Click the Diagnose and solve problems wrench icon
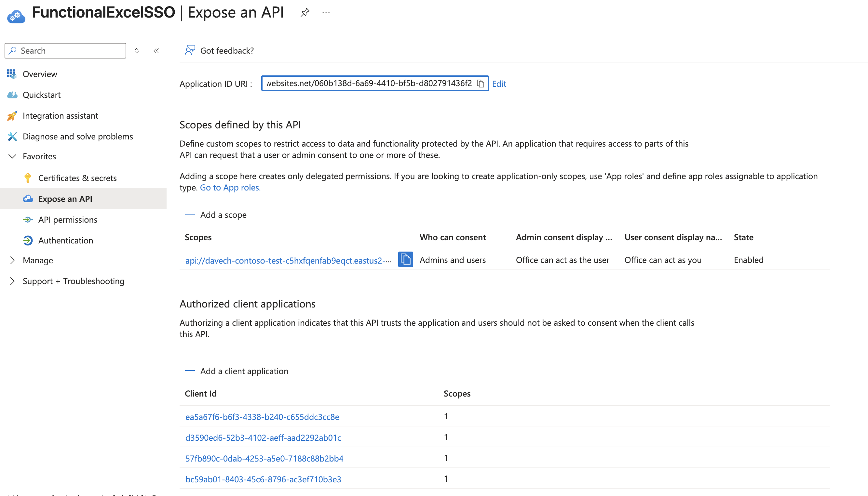Viewport: 868px width, 496px height. coord(12,136)
